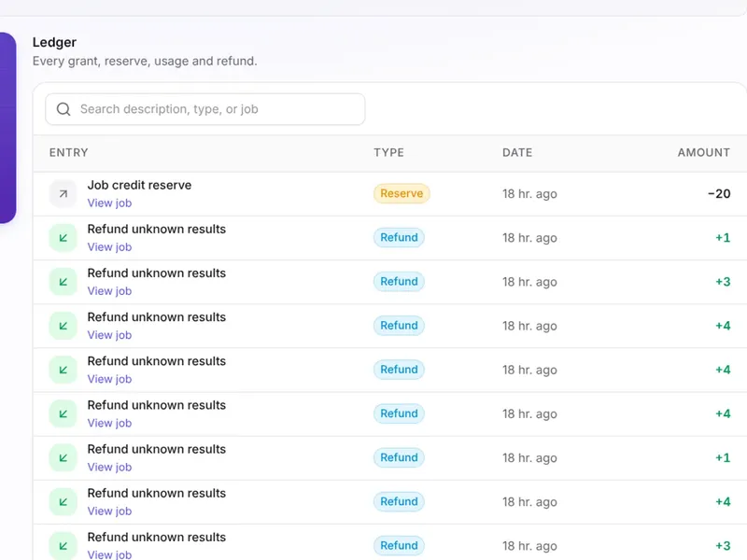Select the yellow Reserve type badge
This screenshot has width=747, height=560.
coord(402,193)
